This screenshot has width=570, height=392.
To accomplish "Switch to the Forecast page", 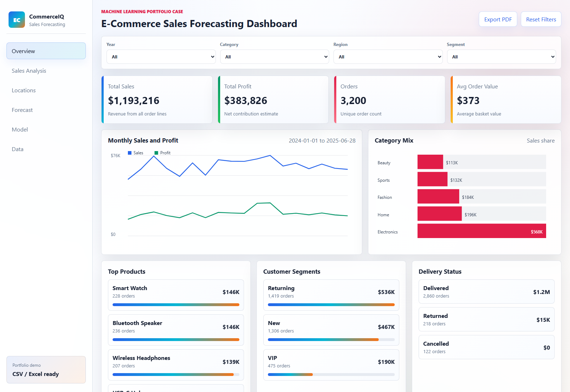I will click(46, 110).
